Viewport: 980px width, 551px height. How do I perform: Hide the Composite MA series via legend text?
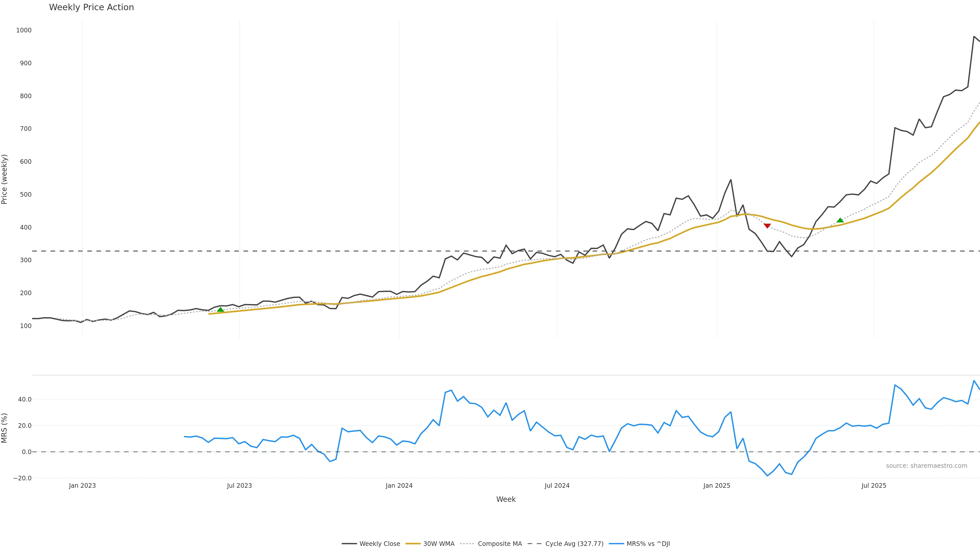click(x=499, y=544)
